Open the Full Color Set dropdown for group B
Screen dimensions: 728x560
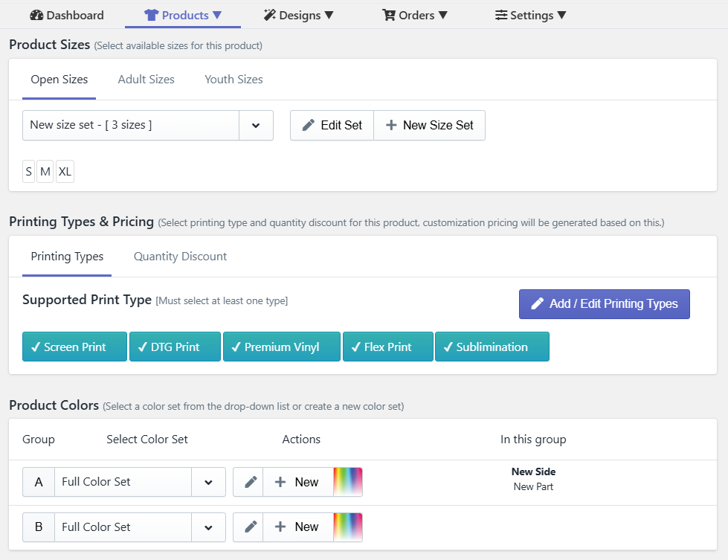208,527
